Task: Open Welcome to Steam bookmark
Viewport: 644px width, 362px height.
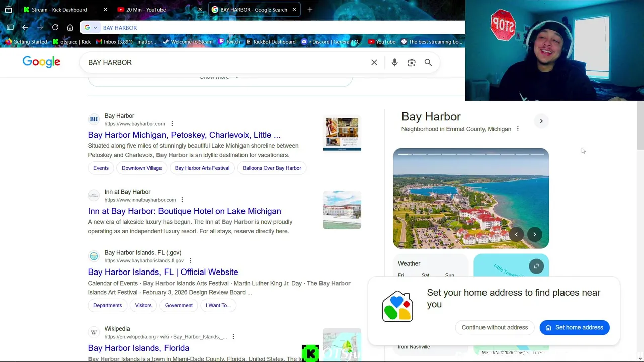Action: [x=187, y=42]
